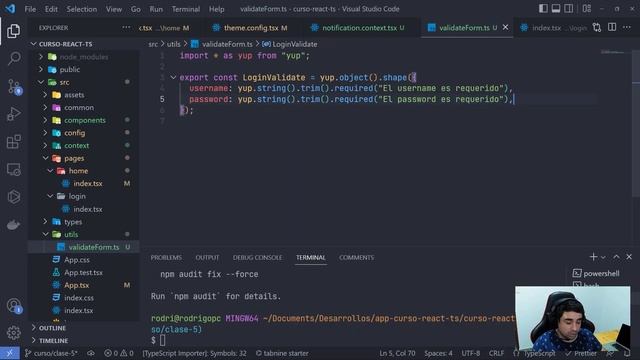
Task: Open App.tsx in the explorer
Action: tap(76, 285)
